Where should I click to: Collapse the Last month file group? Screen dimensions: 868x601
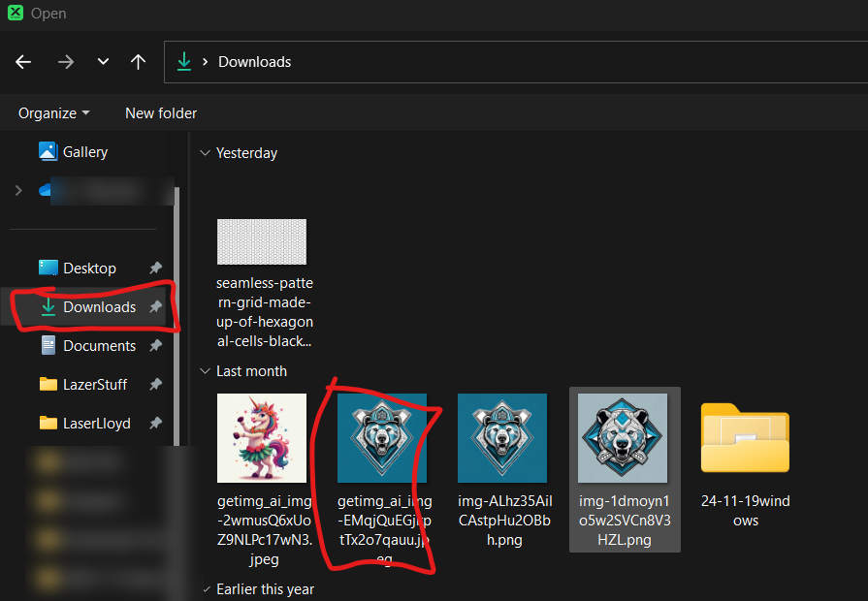pos(205,371)
